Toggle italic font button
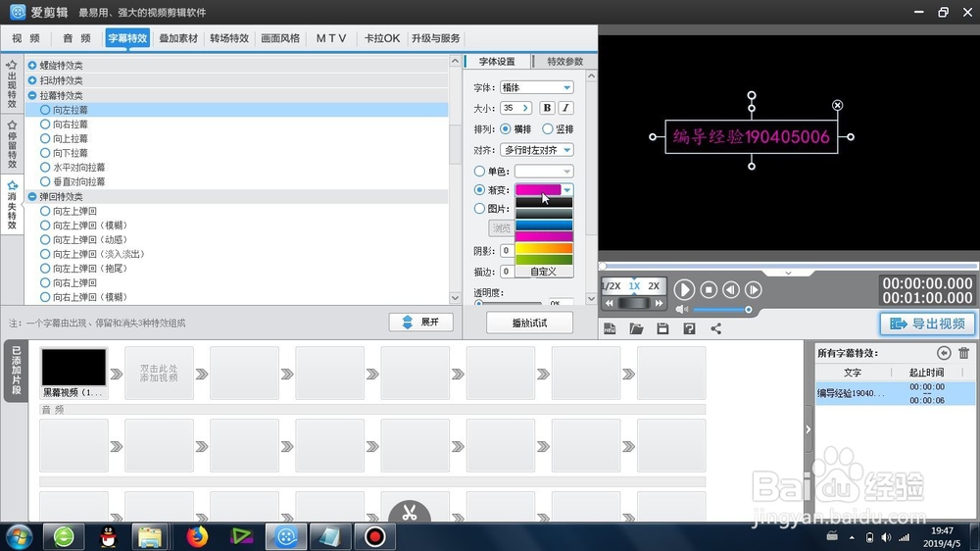The width and height of the screenshot is (980, 551). 565,108
